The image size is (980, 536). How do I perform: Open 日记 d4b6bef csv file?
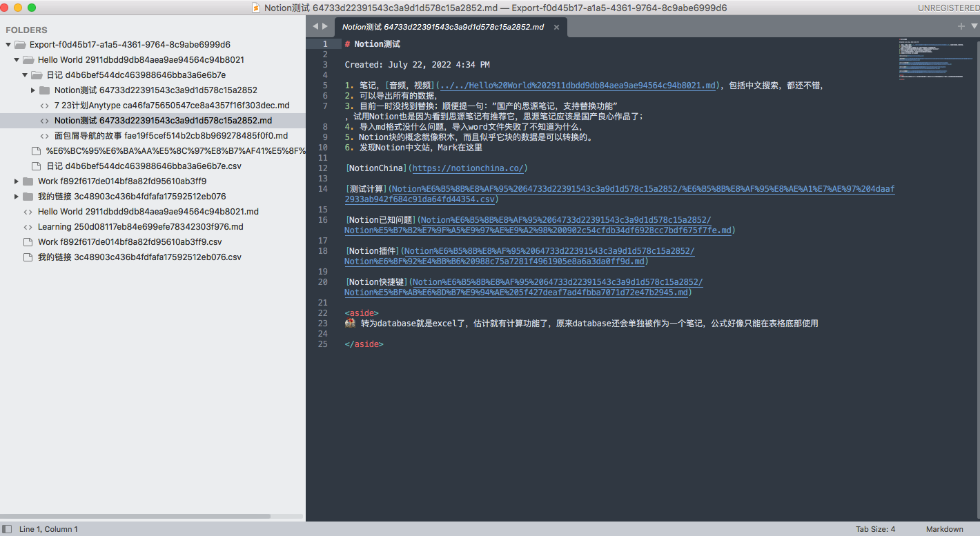coord(144,166)
